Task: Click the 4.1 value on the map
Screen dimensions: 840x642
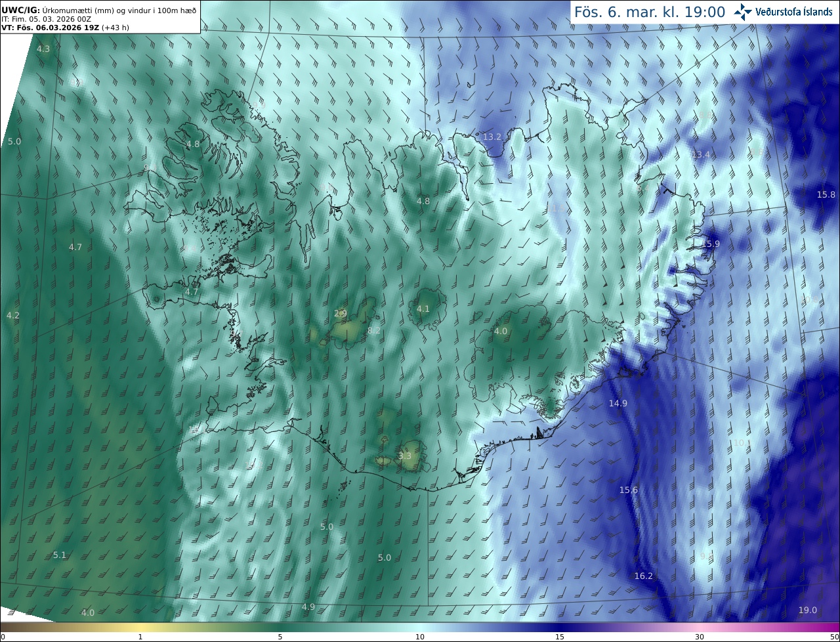Action: (423, 309)
